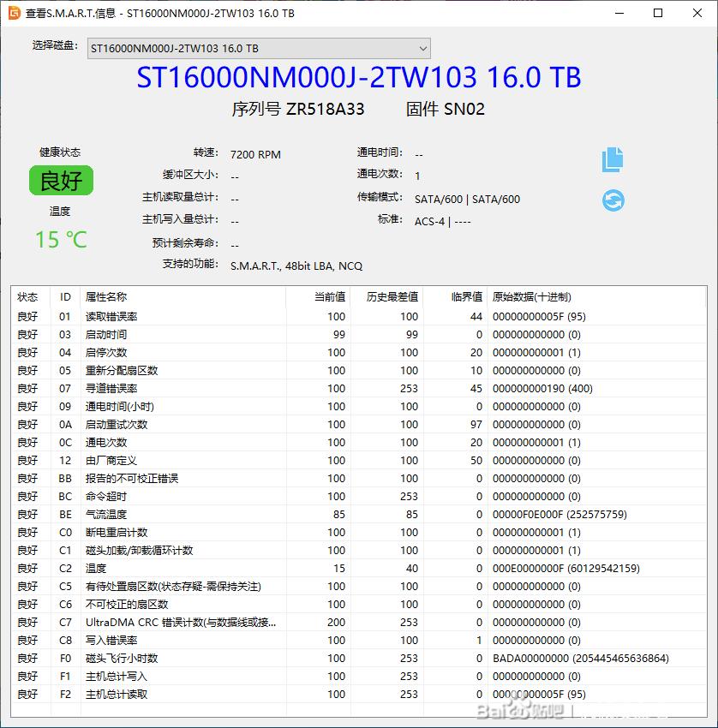This screenshot has height=728, width=718.
Task: Select the 气流温度 attribute row
Action: click(358, 515)
